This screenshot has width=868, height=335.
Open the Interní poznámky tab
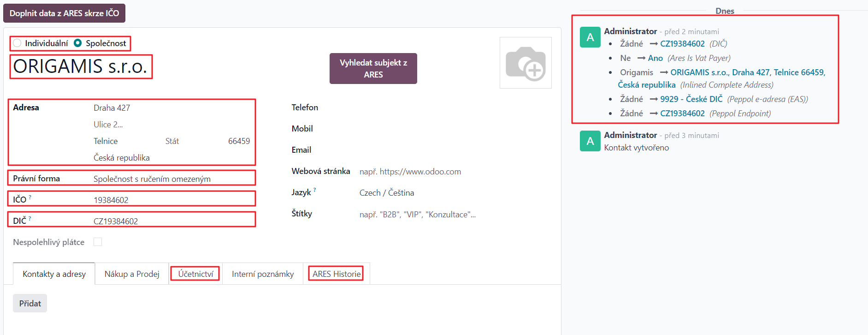click(x=263, y=274)
